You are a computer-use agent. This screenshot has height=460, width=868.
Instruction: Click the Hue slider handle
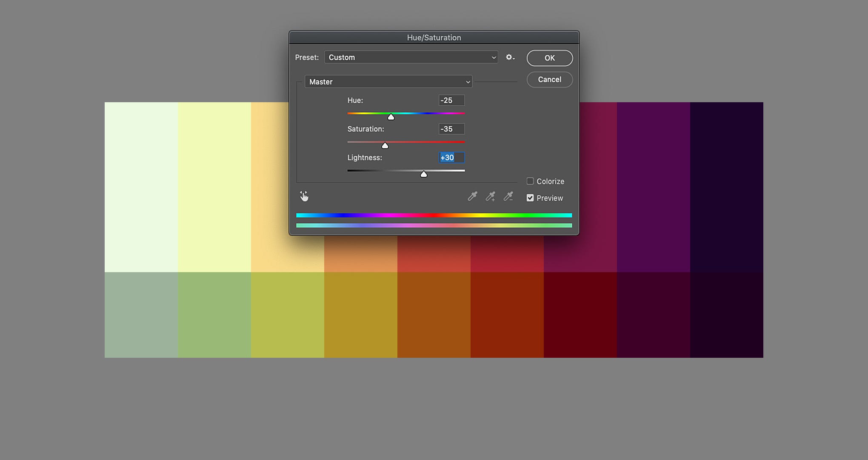391,116
